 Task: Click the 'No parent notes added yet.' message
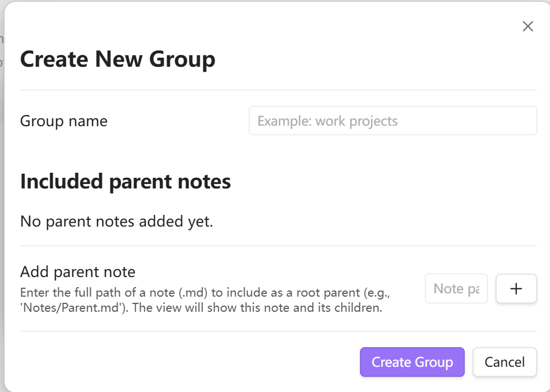click(117, 221)
